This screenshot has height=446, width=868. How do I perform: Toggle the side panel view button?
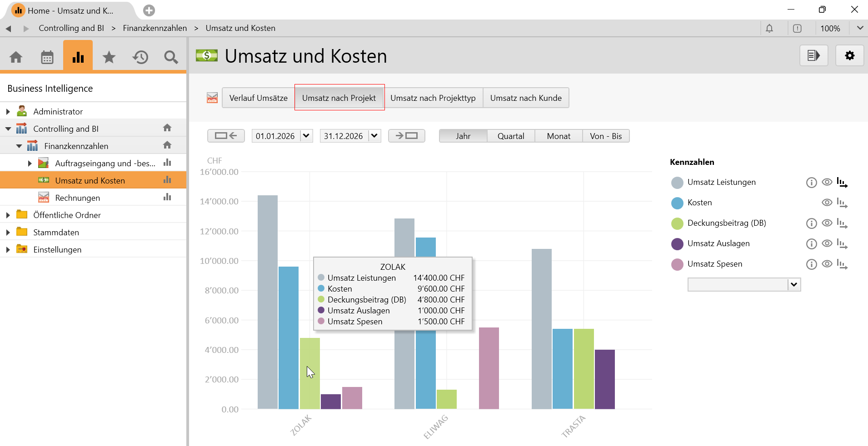click(813, 56)
